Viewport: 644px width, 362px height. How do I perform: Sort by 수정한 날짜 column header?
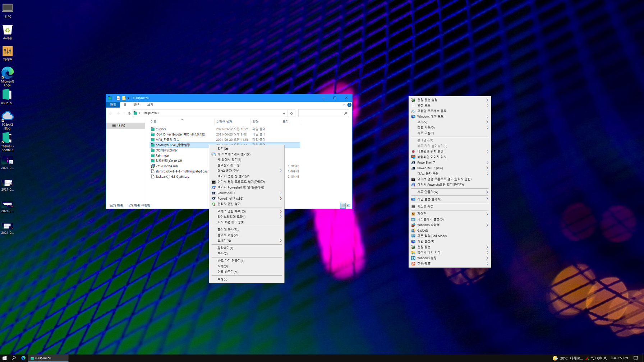point(232,122)
